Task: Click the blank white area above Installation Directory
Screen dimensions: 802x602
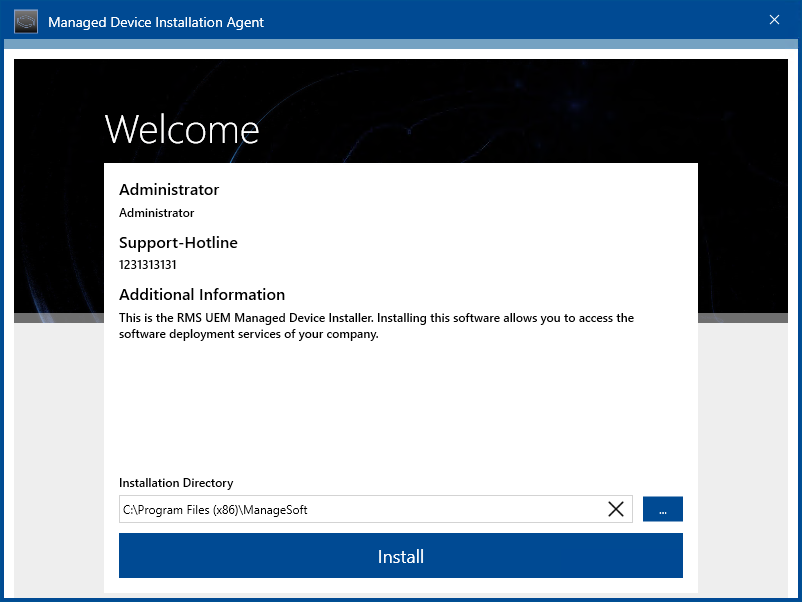Action: (x=400, y=410)
